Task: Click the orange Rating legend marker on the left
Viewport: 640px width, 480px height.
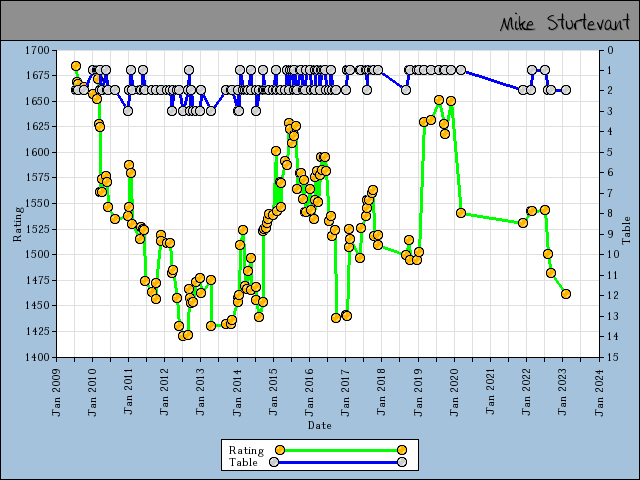Action: click(280, 450)
